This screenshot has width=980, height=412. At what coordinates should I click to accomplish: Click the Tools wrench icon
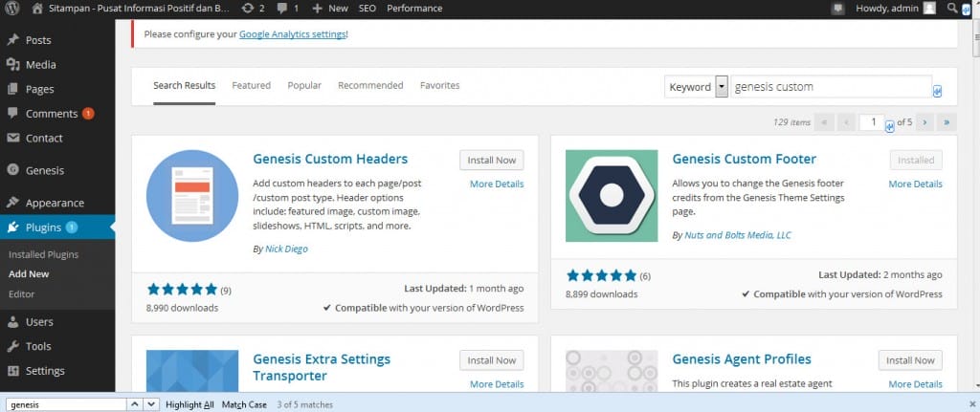(13, 346)
